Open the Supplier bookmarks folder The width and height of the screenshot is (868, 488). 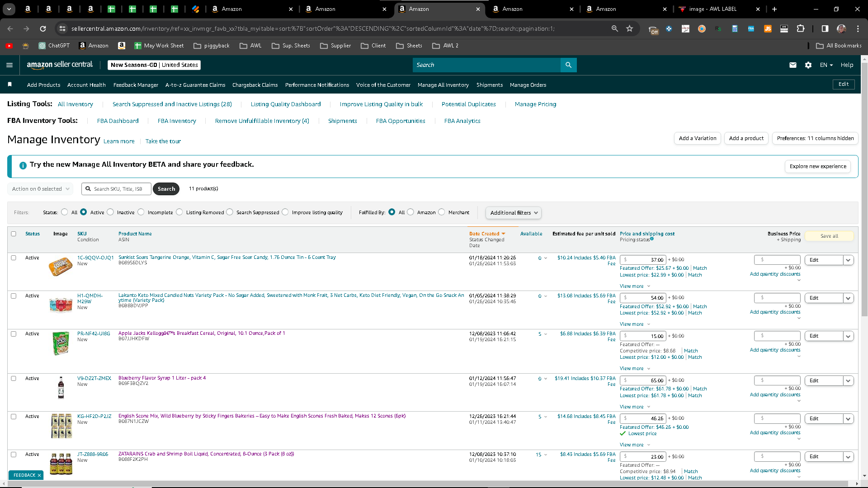pyautogui.click(x=335, y=46)
